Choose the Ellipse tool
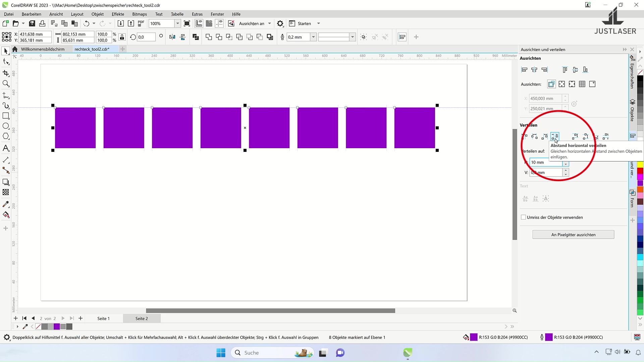This screenshot has width=644, height=362. pyautogui.click(x=6, y=126)
